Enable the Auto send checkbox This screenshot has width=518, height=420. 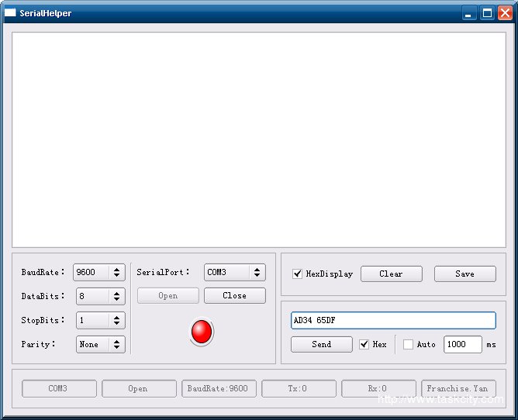point(408,344)
